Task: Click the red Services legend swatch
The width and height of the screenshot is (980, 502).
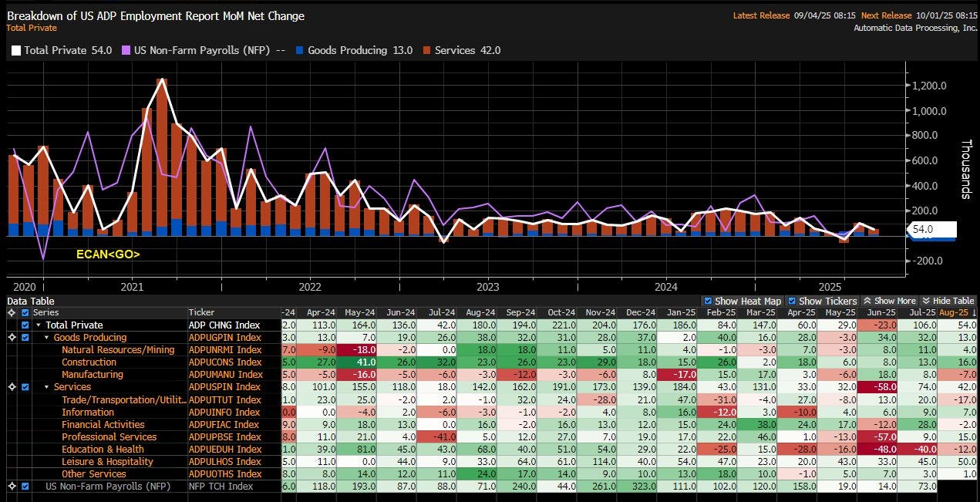Action: point(426,50)
